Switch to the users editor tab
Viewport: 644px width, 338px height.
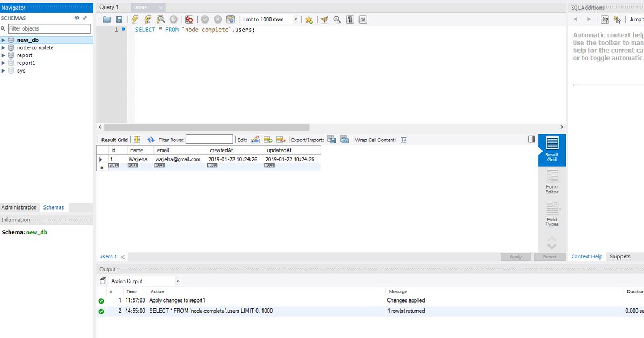[x=141, y=8]
